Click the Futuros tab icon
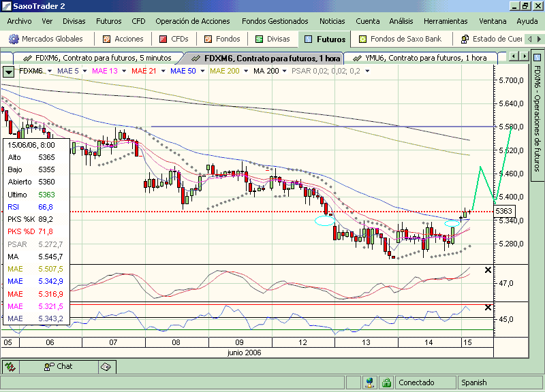 pos(308,39)
